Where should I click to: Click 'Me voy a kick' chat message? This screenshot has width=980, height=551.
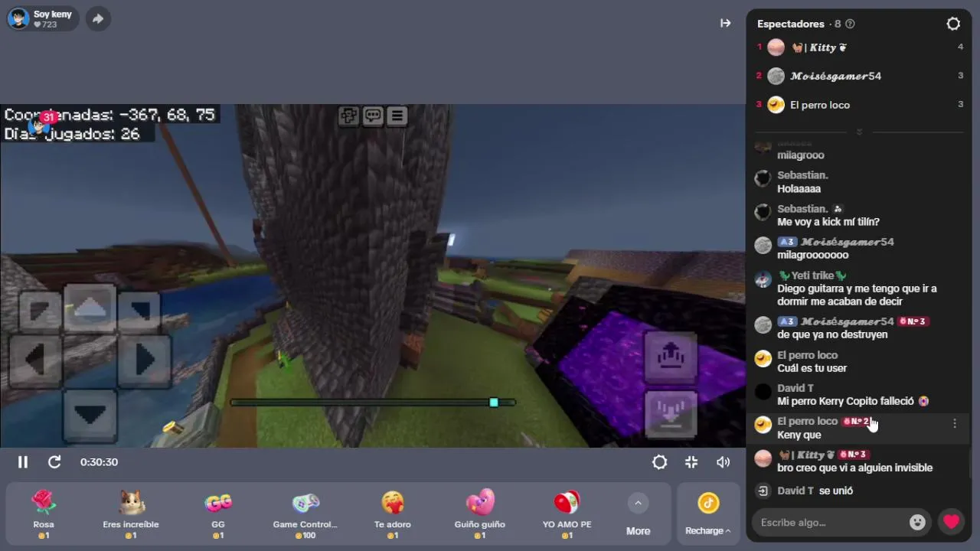tap(828, 222)
